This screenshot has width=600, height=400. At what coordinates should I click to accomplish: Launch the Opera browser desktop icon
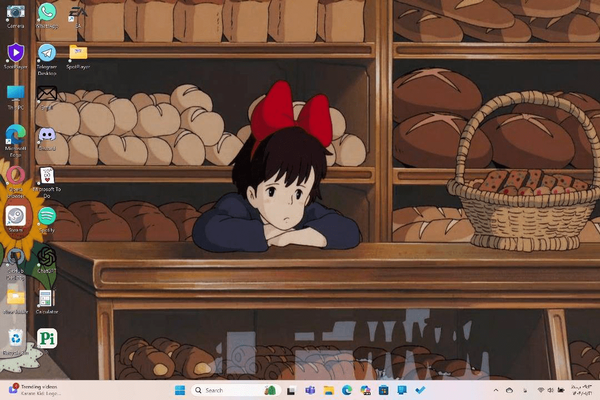16,182
